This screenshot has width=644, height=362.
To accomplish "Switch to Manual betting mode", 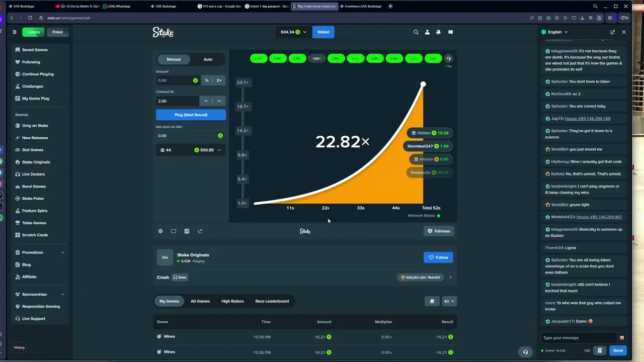I will (174, 59).
